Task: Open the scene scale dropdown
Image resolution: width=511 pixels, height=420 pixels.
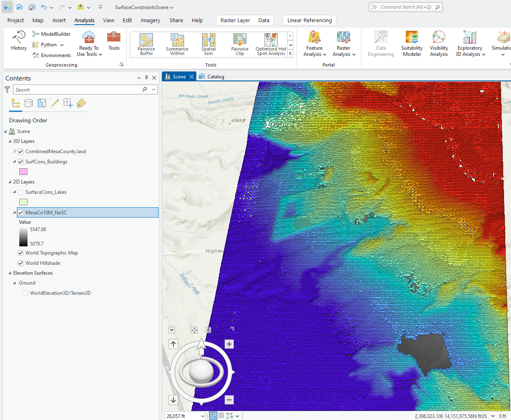Action: click(x=202, y=416)
